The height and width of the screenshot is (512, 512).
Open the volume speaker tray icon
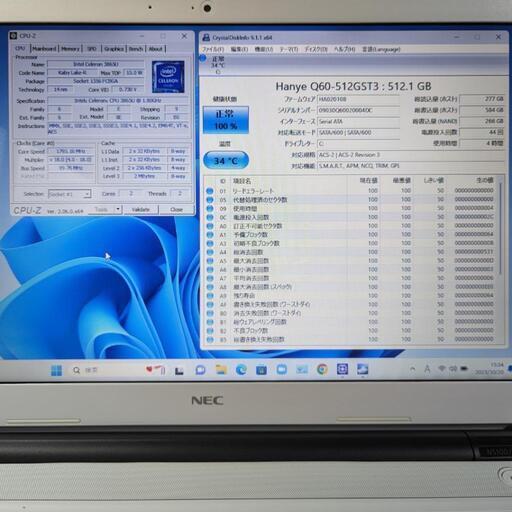coord(453,368)
